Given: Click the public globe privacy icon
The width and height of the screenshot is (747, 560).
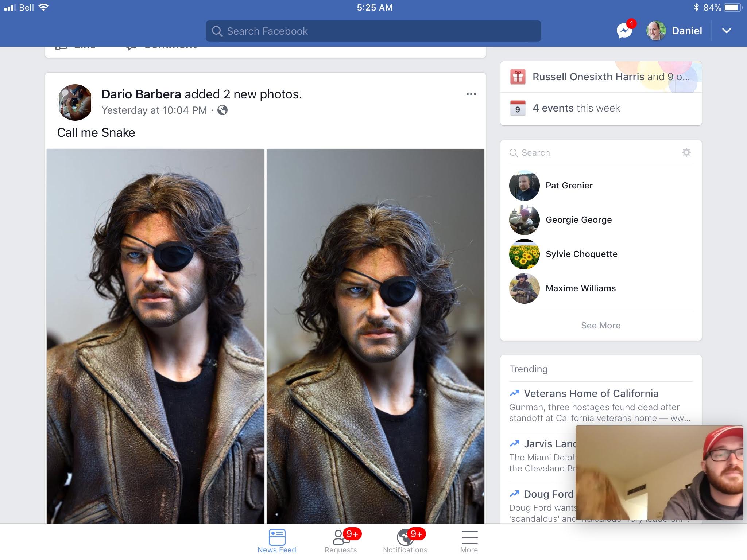Looking at the screenshot, I should 222,110.
